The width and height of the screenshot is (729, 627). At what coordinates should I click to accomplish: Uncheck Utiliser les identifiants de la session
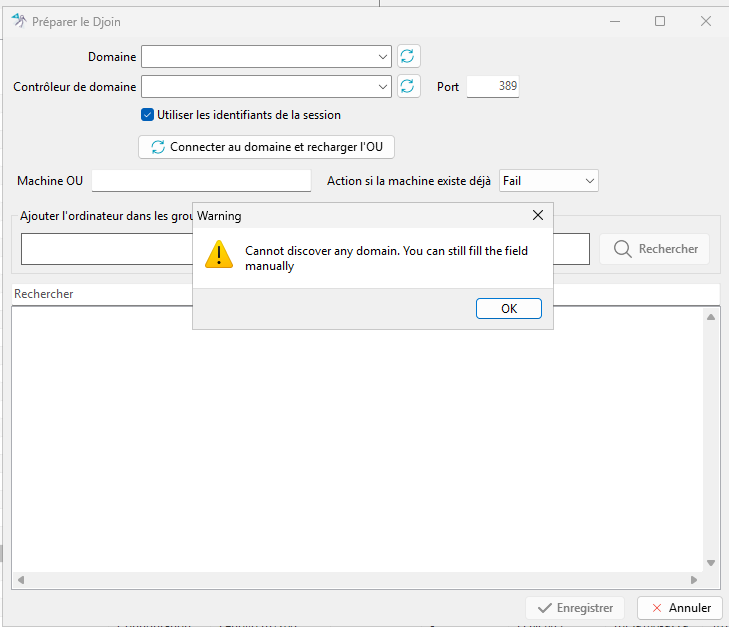click(x=147, y=115)
